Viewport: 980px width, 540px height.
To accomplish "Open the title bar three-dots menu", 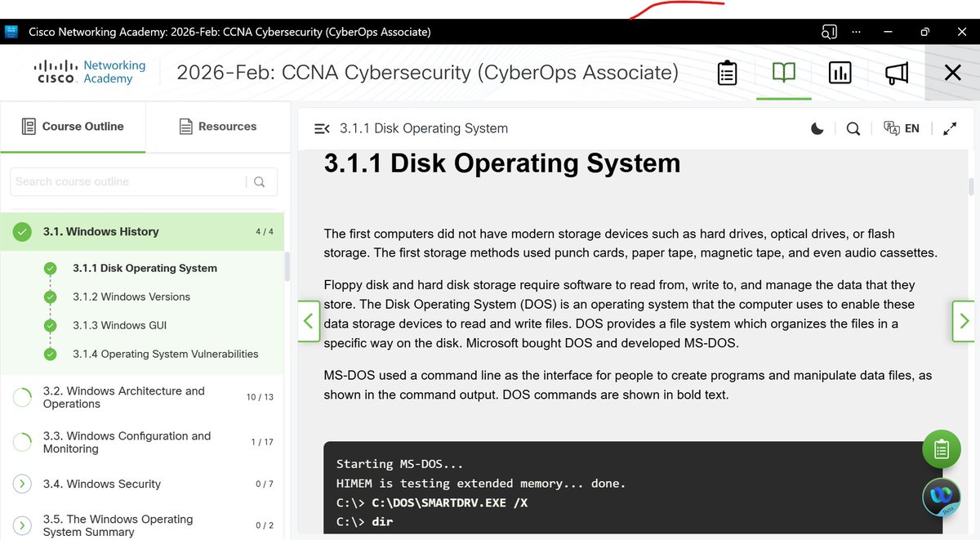I will coord(856,32).
